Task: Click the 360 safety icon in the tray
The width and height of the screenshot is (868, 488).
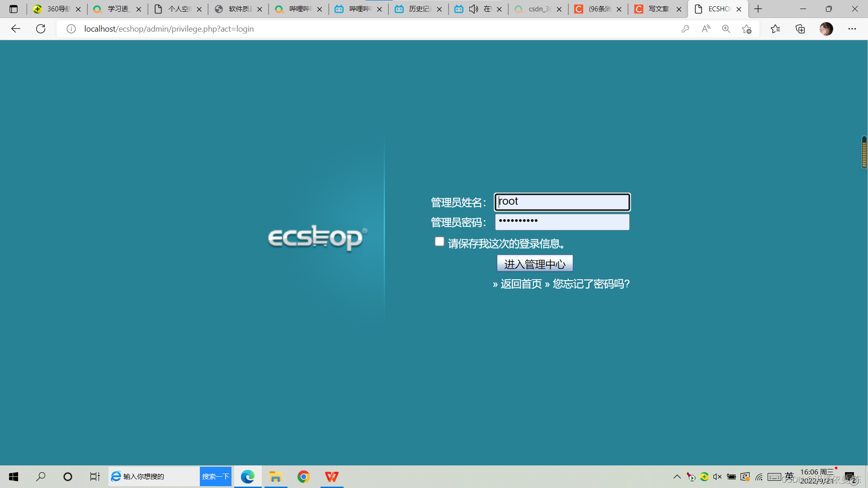Action: coord(704,477)
